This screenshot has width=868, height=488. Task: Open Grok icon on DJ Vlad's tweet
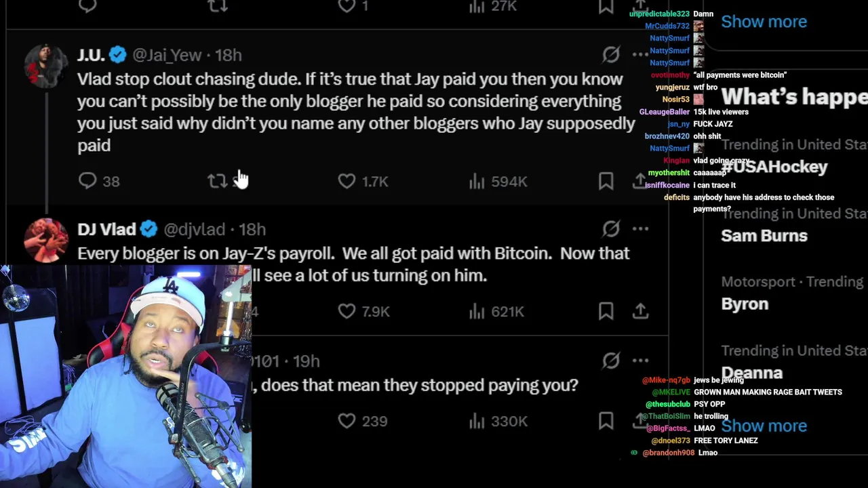coord(611,229)
